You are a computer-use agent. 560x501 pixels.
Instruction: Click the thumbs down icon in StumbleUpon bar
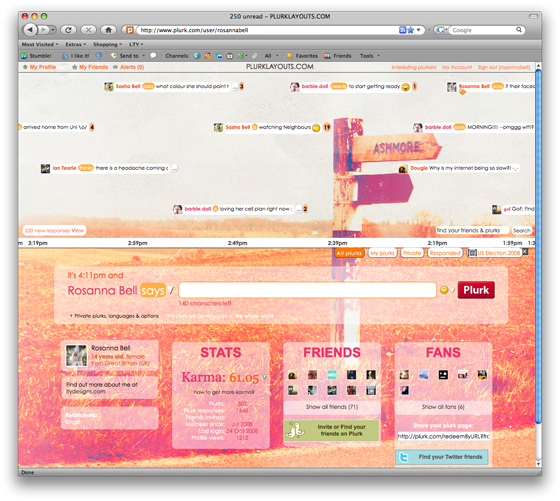(x=99, y=56)
